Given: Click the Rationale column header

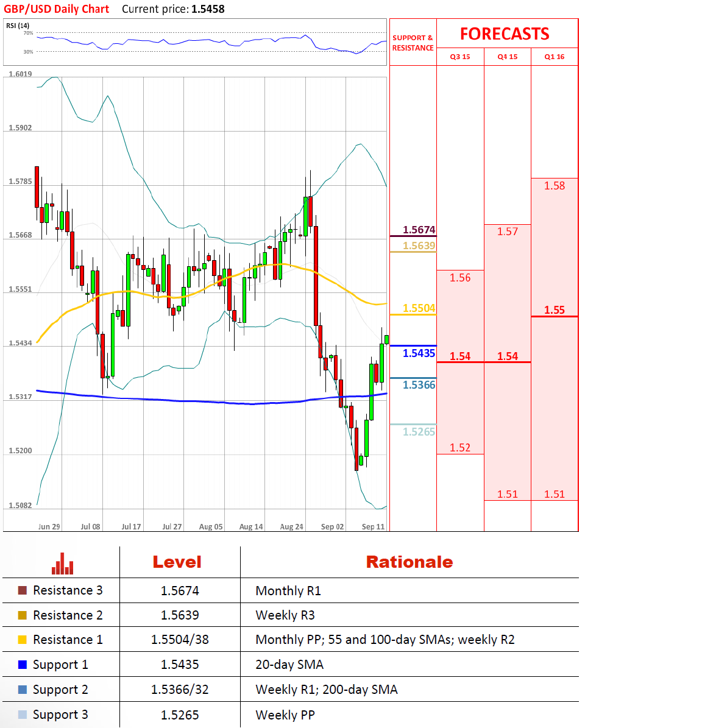Looking at the screenshot, I should pos(409,562).
